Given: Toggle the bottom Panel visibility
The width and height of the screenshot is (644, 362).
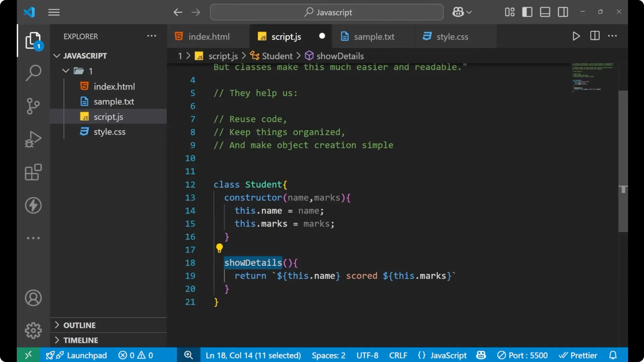Looking at the screenshot, I should [x=545, y=12].
